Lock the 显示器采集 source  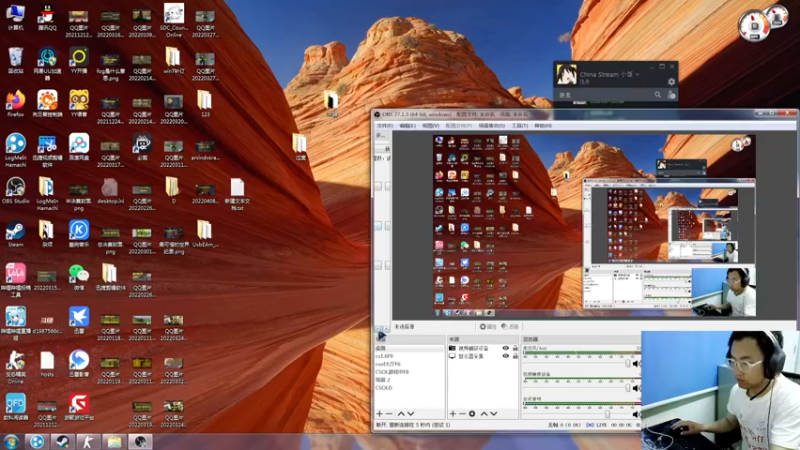[515, 356]
